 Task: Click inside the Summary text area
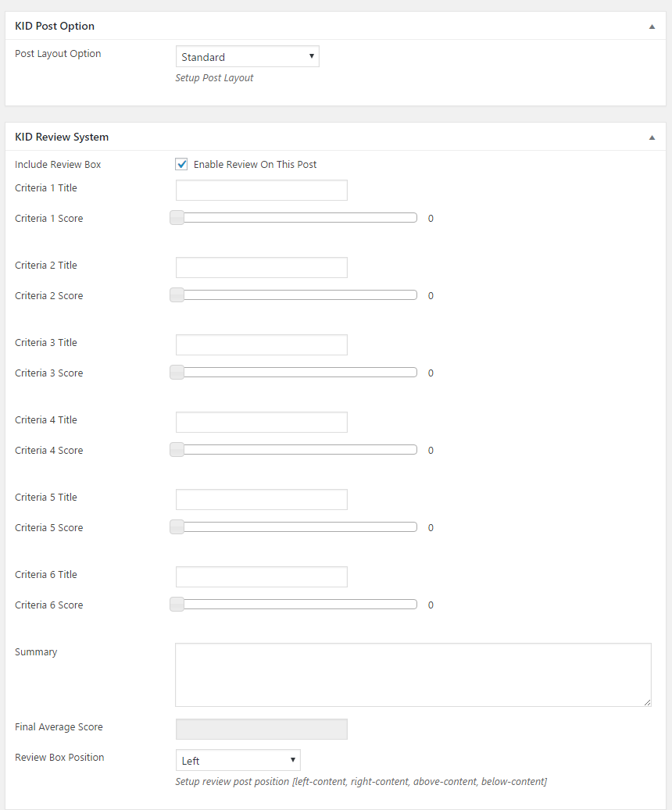(x=413, y=675)
